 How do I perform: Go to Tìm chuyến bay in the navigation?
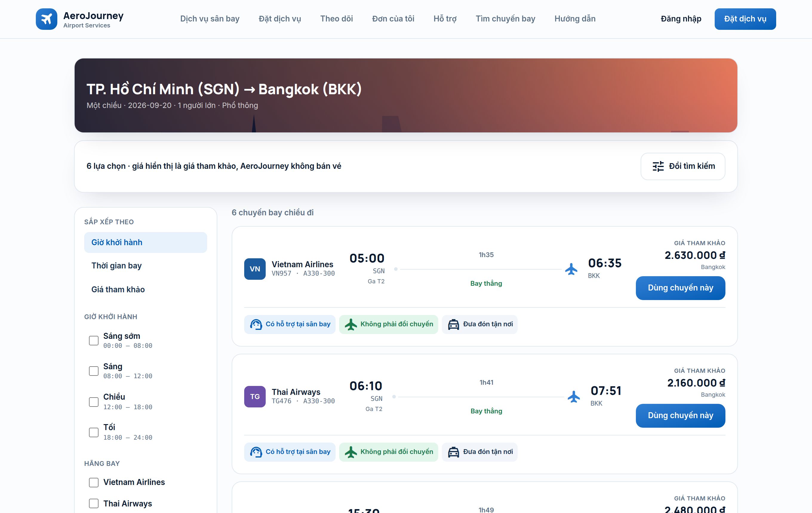pyautogui.click(x=505, y=19)
